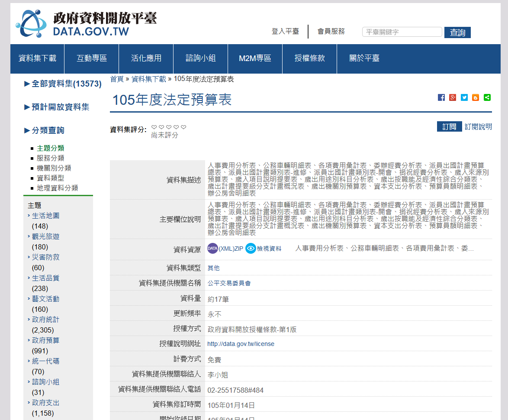
Task: Click 公平交易委員會 agency link
Action: coord(229,283)
